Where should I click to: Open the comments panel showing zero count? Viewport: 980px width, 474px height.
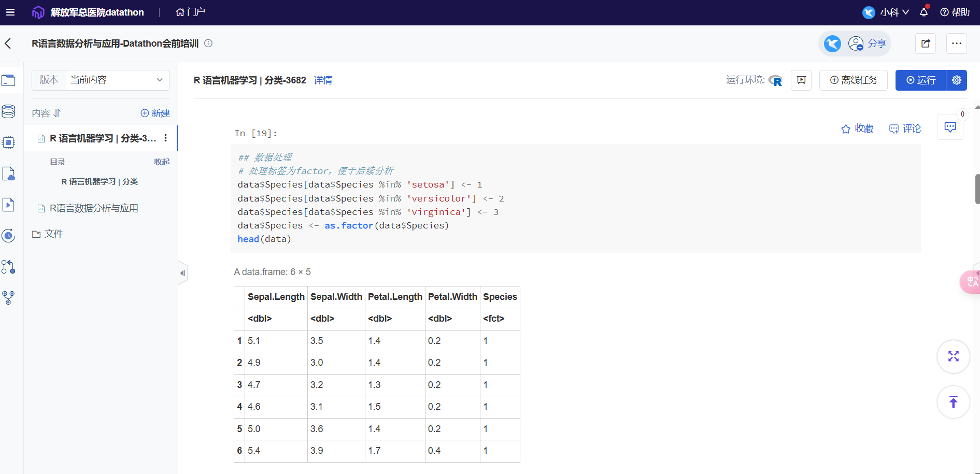tap(950, 127)
